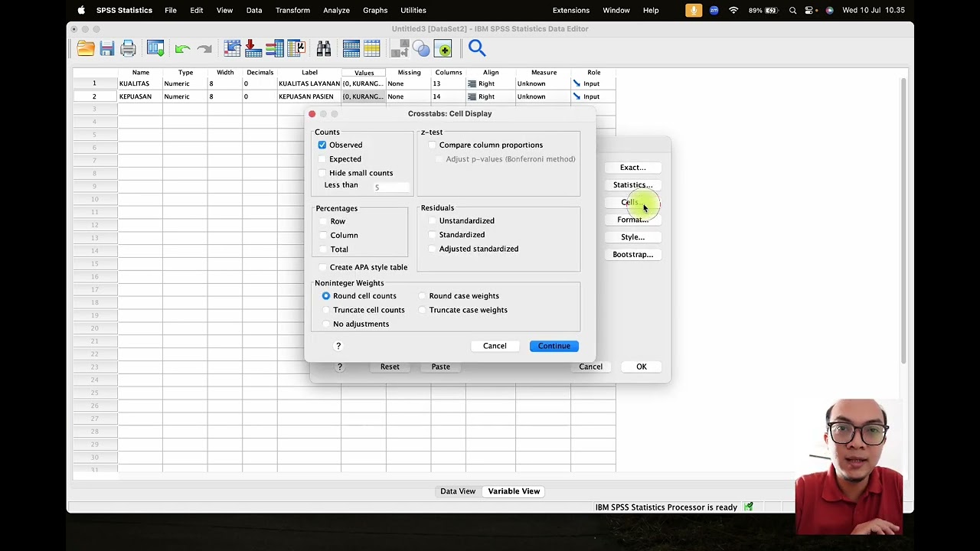Open Align dropdown for KUALITAS row
Screen dimensions: 980x551
click(x=490, y=83)
